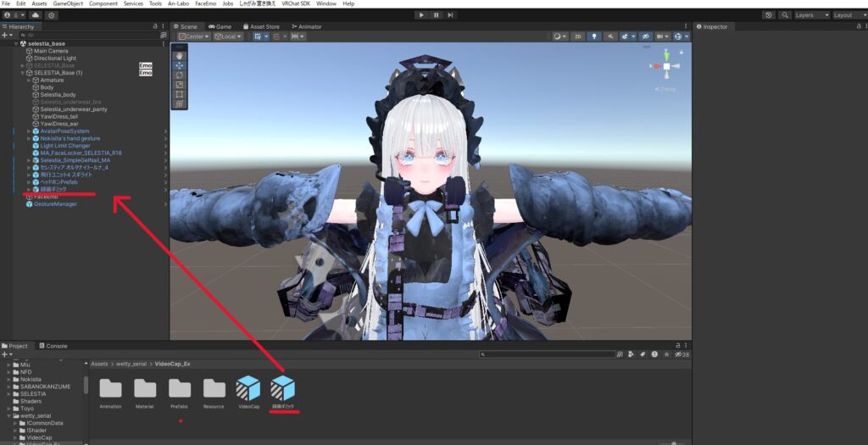The height and width of the screenshot is (445, 868).
Task: Toggle scene lighting bulb button
Action: 594,36
